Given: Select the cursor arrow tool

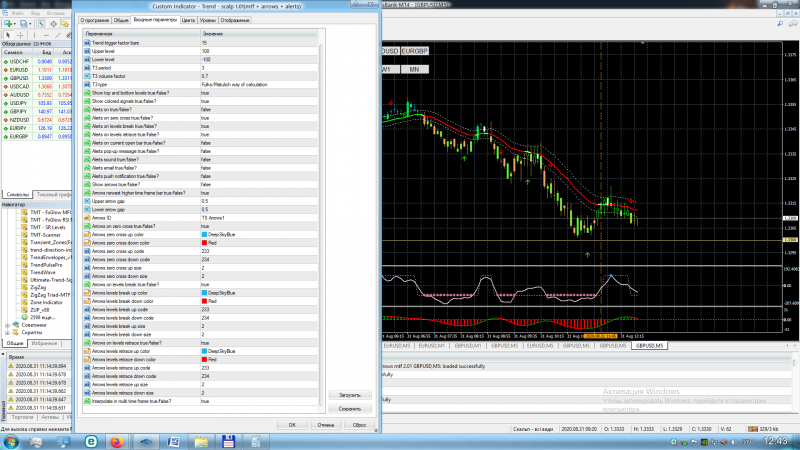Looking at the screenshot, I should click(8, 34).
